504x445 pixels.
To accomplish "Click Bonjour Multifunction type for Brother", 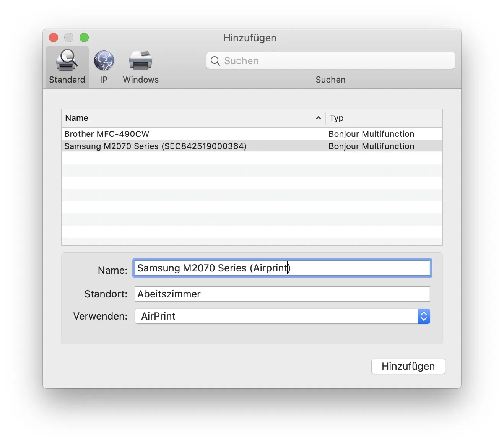I will [371, 134].
